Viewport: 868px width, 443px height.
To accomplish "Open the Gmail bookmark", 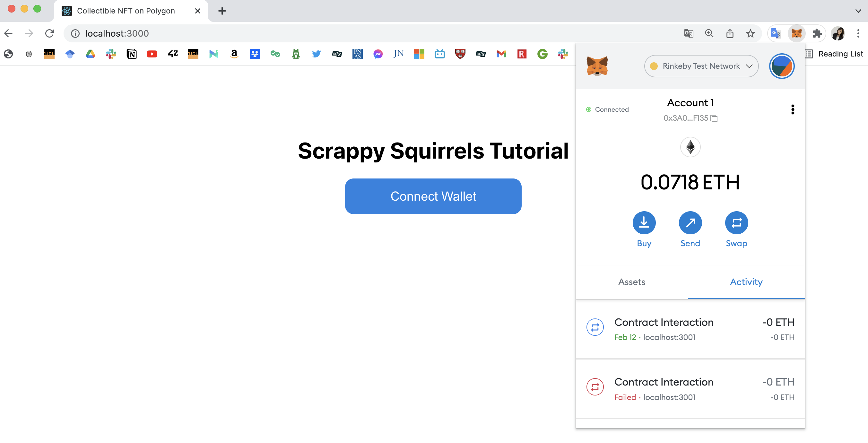I will pos(501,54).
